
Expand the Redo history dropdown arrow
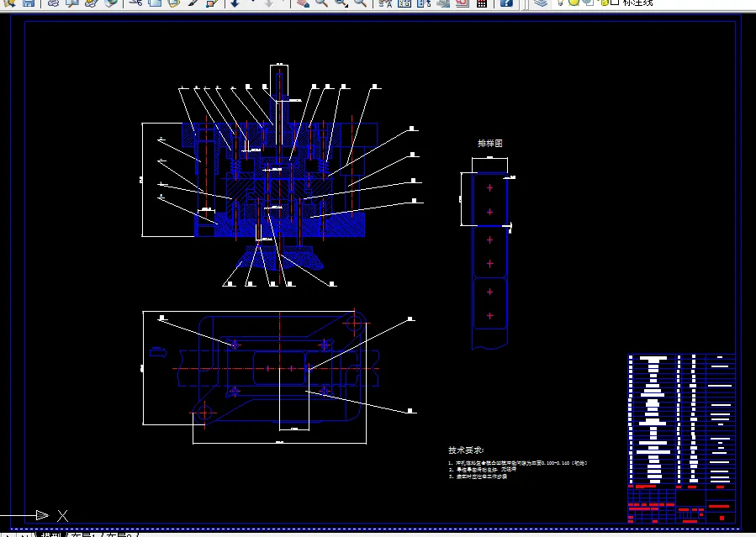pos(285,3)
